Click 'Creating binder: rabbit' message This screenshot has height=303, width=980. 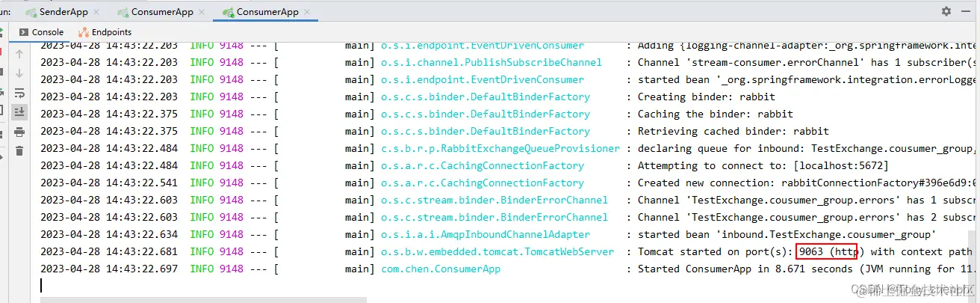click(706, 97)
